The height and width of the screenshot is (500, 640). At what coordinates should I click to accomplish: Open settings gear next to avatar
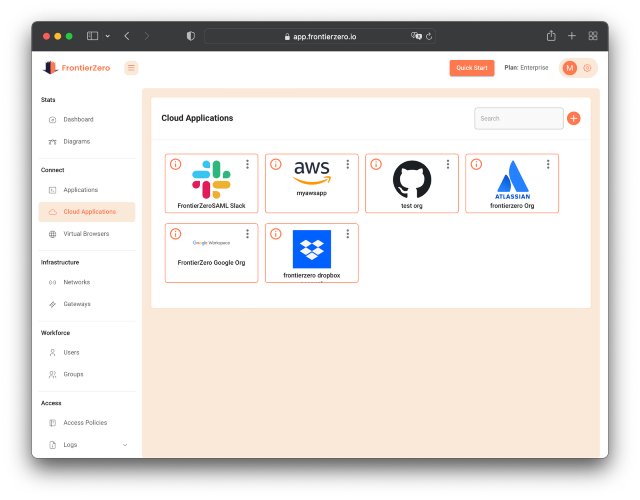click(587, 68)
